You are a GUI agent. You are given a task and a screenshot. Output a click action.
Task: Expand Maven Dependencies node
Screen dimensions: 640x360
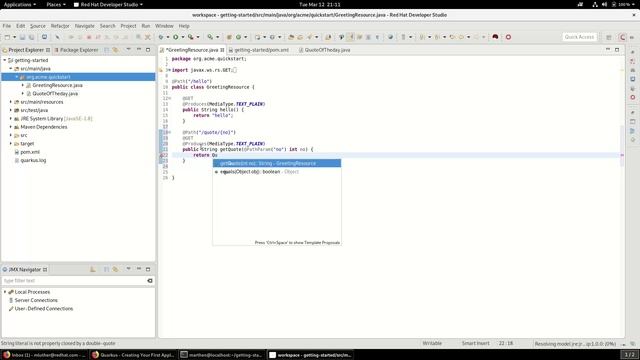[11, 127]
